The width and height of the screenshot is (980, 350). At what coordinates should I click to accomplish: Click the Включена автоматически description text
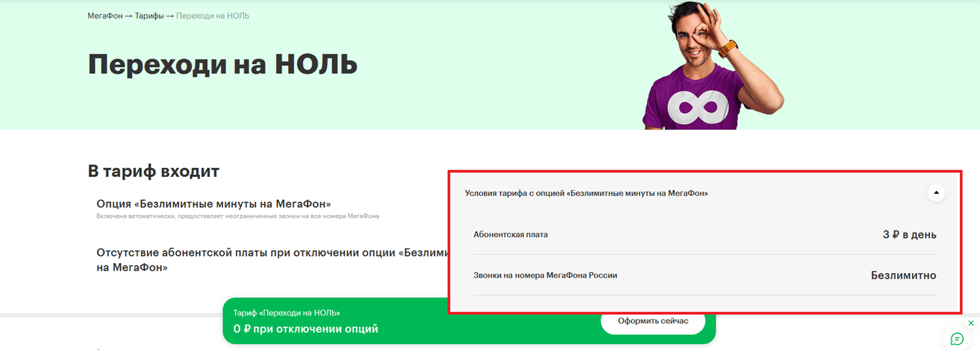238,216
